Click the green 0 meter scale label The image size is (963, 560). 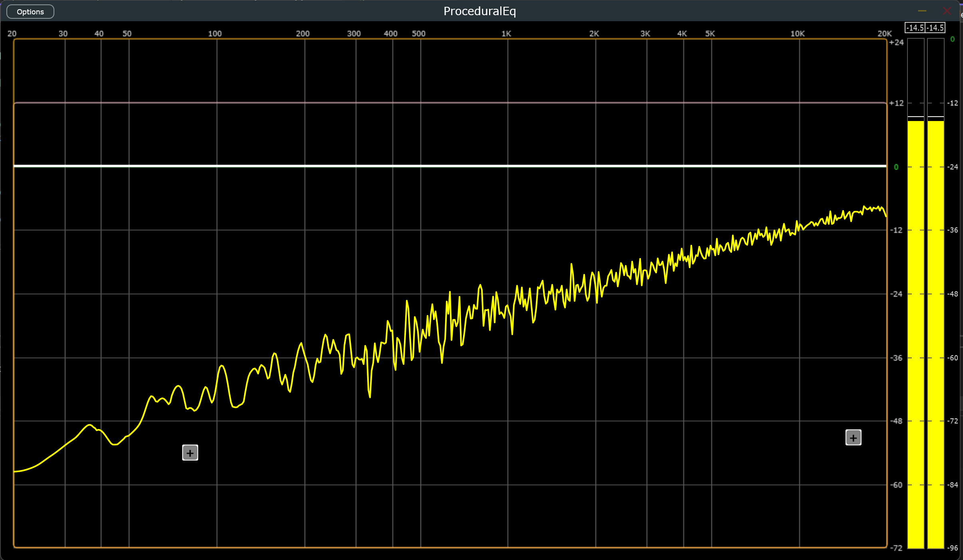pyautogui.click(x=953, y=39)
